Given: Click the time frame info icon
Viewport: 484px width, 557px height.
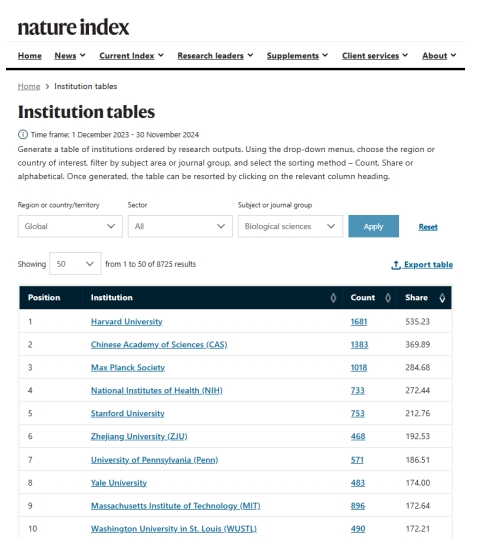Looking at the screenshot, I should pyautogui.click(x=23, y=135).
